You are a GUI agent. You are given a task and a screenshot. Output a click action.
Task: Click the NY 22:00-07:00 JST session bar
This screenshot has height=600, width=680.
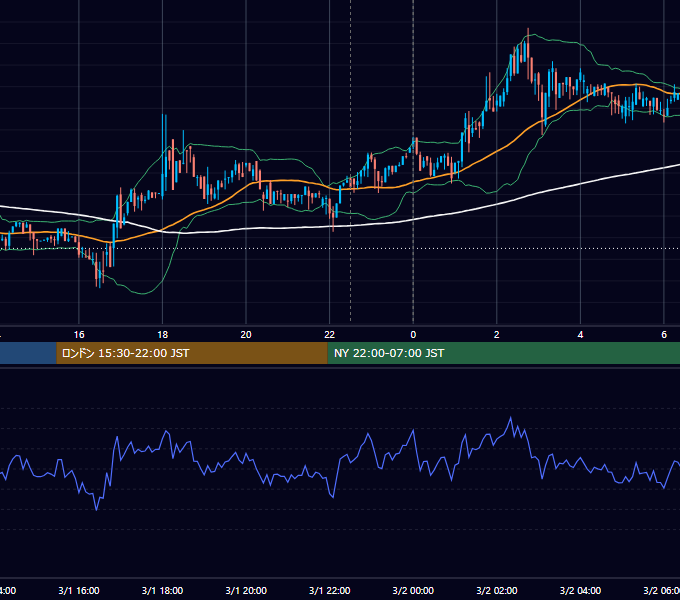click(503, 353)
